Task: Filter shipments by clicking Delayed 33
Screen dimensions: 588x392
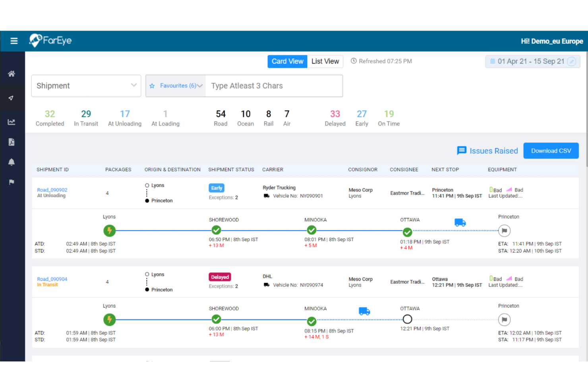Action: pos(335,118)
